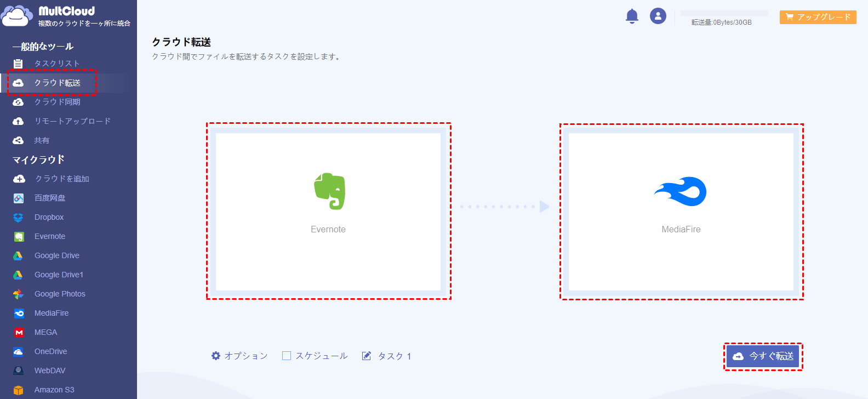
Task: Click the MediaFire label under destination logo
Action: pos(681,229)
